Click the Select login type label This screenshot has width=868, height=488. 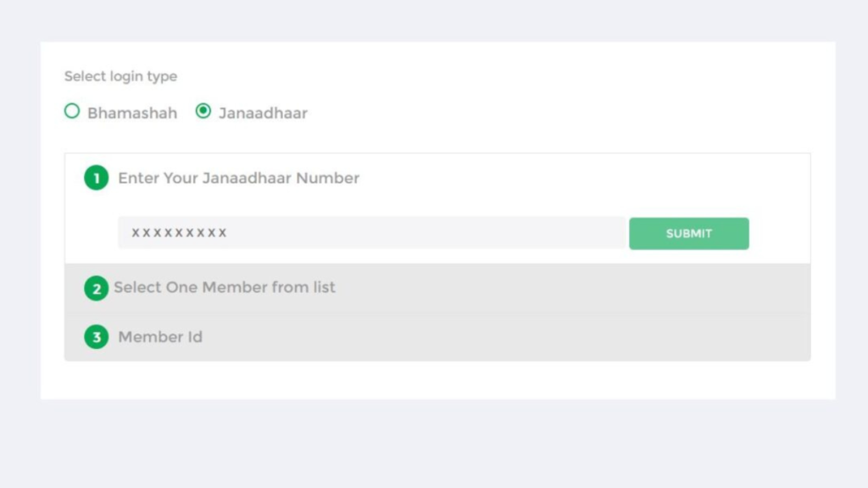pyautogui.click(x=120, y=76)
